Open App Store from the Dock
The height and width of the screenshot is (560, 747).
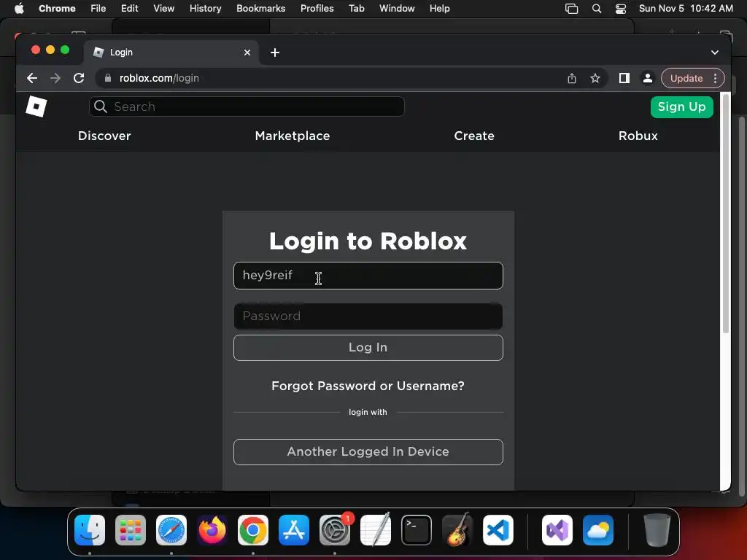pyautogui.click(x=294, y=530)
